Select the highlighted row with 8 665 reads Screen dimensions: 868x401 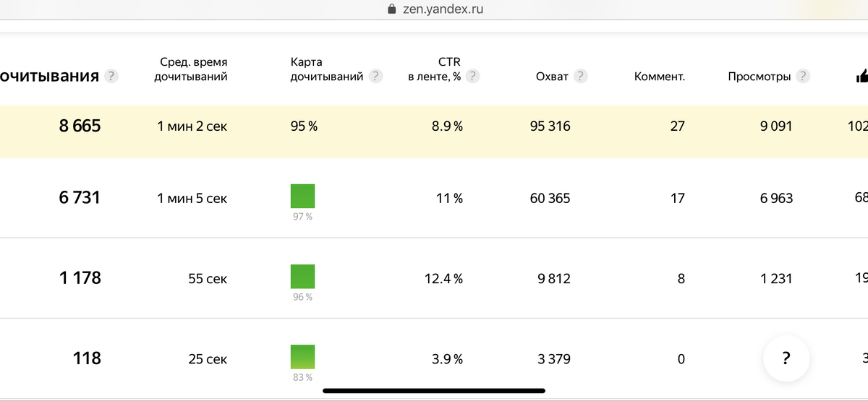tap(434, 131)
